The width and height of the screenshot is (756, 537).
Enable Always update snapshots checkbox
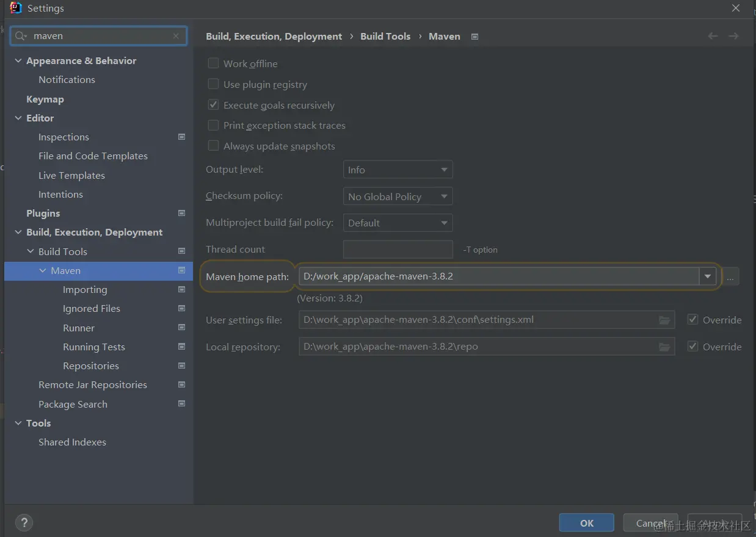click(x=213, y=146)
